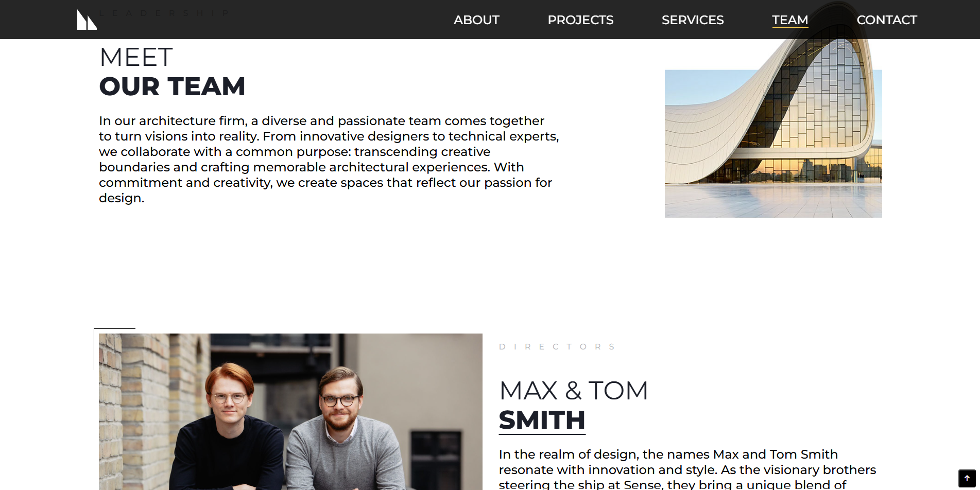This screenshot has width=980, height=490.
Task: Select the underlined TEAM nav link
Action: (x=790, y=20)
